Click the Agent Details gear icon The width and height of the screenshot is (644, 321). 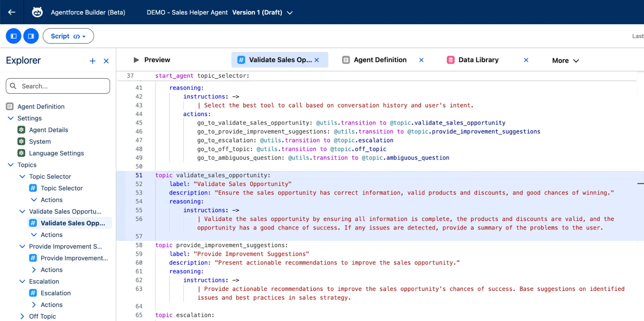pyautogui.click(x=21, y=130)
